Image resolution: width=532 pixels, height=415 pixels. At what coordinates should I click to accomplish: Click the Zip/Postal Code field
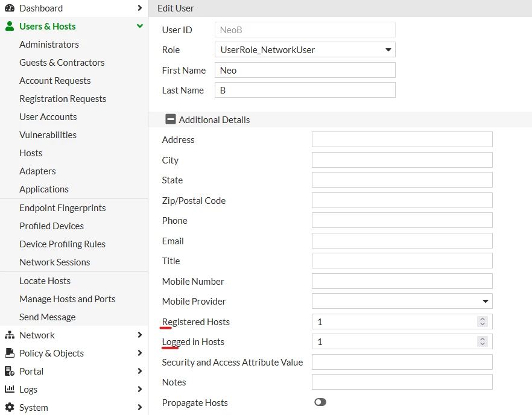[x=402, y=200]
